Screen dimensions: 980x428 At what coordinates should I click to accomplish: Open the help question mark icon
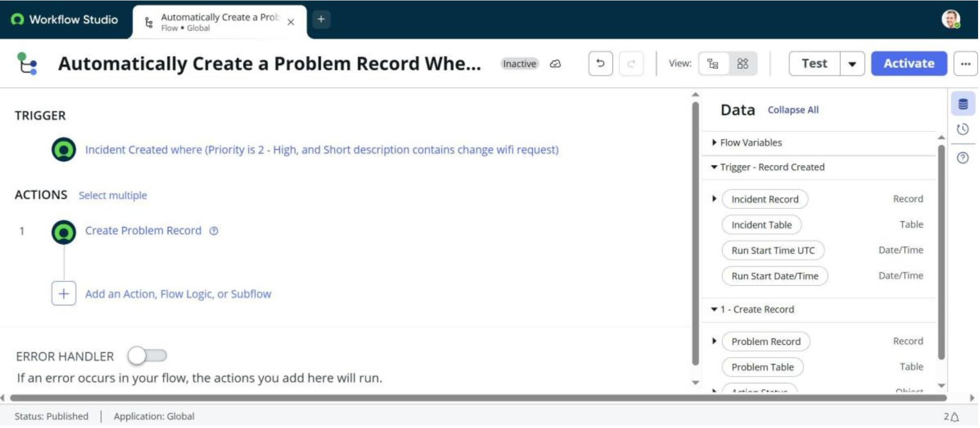(963, 158)
